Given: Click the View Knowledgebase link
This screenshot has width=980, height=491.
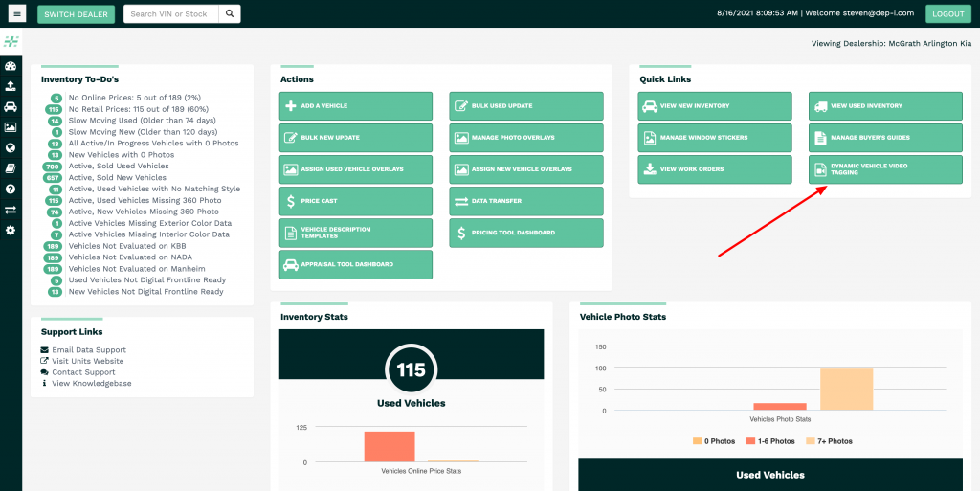Looking at the screenshot, I should [92, 383].
